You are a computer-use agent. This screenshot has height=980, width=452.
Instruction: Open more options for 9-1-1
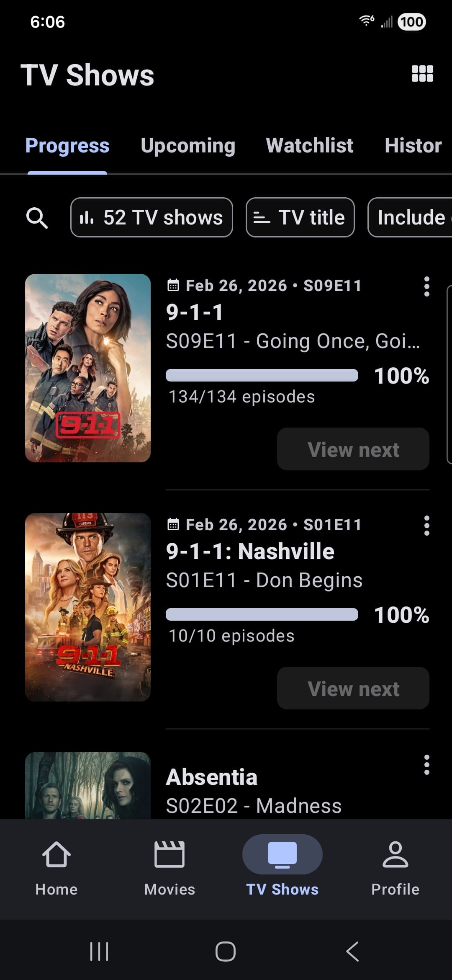tap(426, 286)
